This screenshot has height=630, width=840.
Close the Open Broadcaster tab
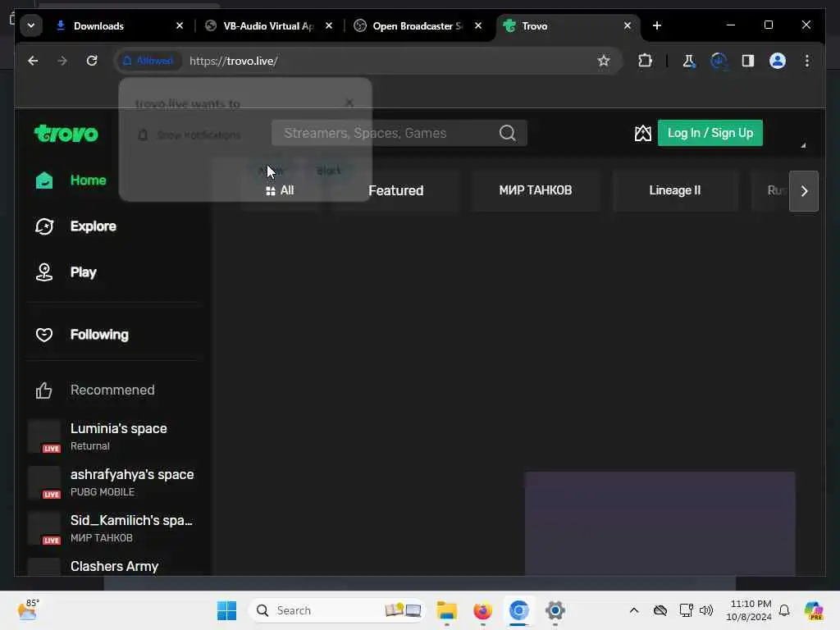coord(478,25)
